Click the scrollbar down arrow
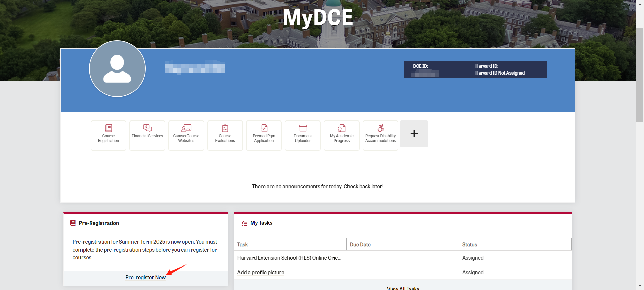This screenshot has width=644, height=290. point(640,286)
